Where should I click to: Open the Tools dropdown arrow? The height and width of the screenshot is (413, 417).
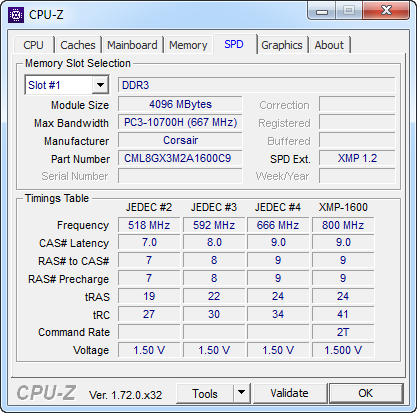pos(241,393)
